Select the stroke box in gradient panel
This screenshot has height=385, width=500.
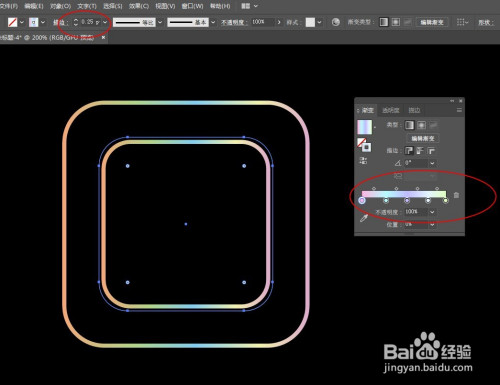click(367, 147)
